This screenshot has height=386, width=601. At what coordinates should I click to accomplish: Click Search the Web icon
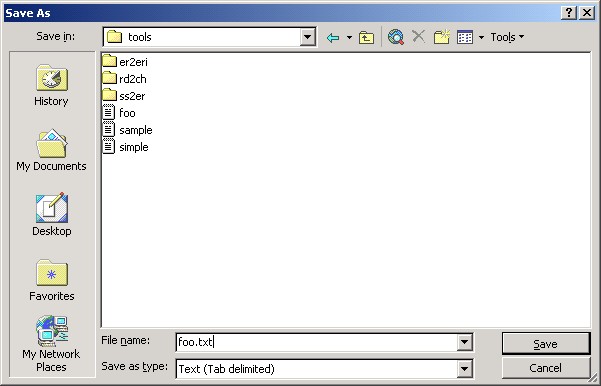point(396,37)
